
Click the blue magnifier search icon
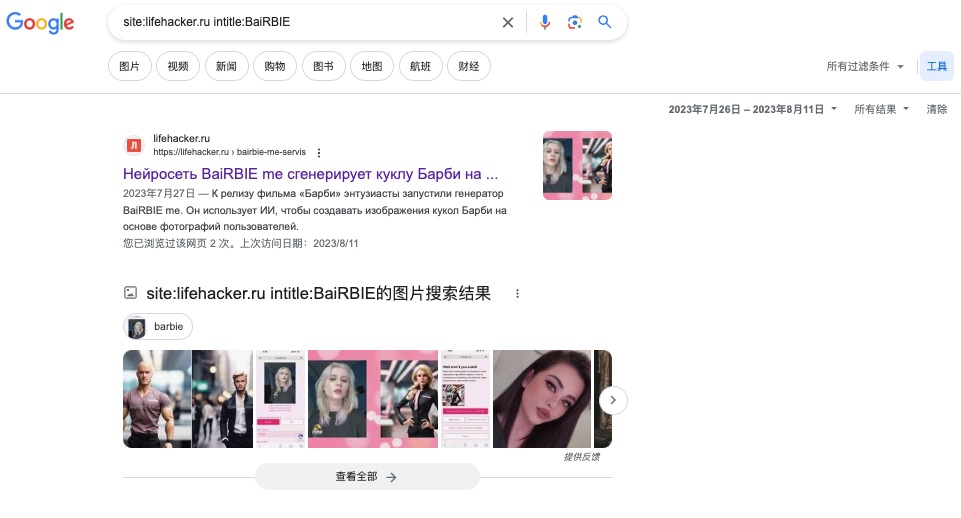coord(605,22)
